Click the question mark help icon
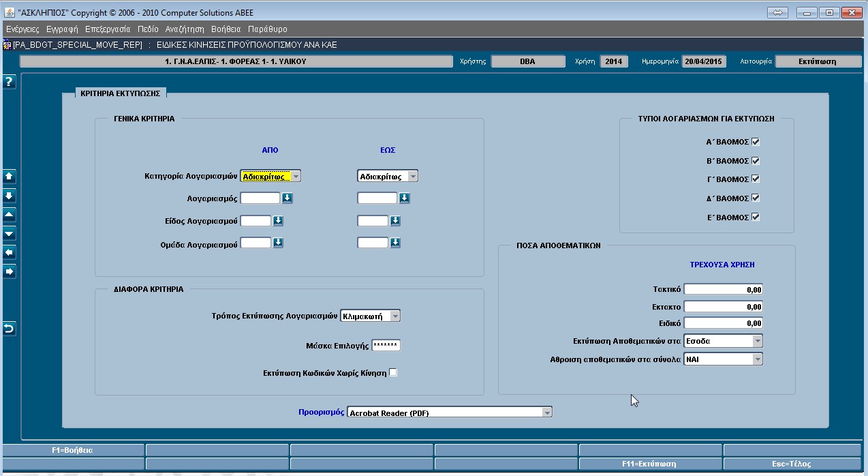 tap(9, 82)
